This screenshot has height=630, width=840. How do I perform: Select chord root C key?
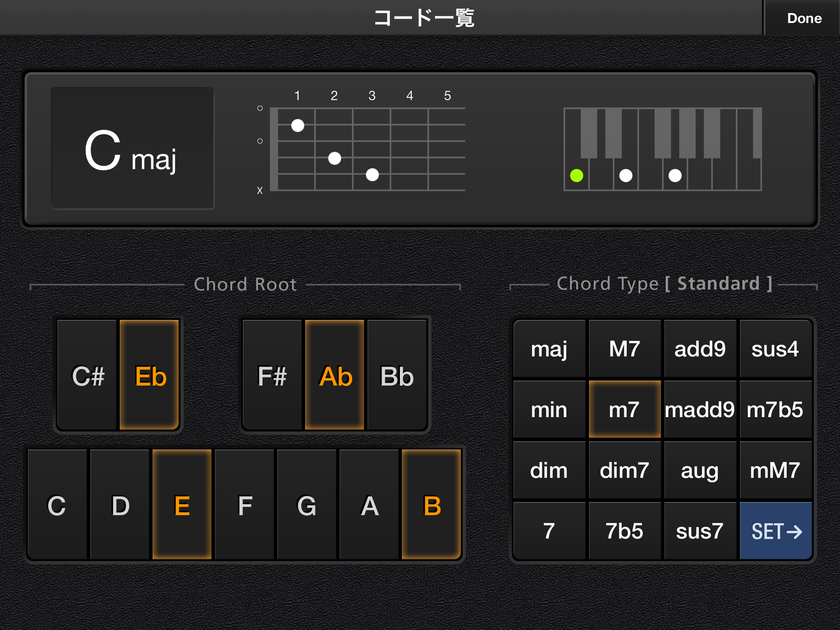(x=57, y=505)
